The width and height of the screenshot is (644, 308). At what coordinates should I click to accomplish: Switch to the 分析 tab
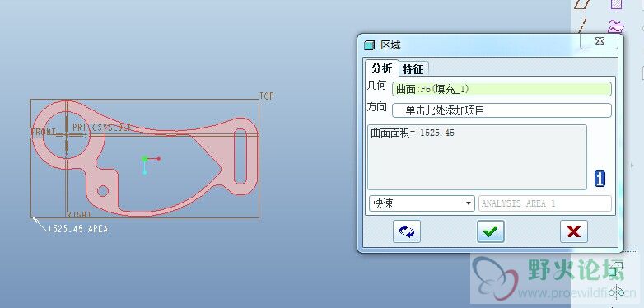tap(381, 68)
